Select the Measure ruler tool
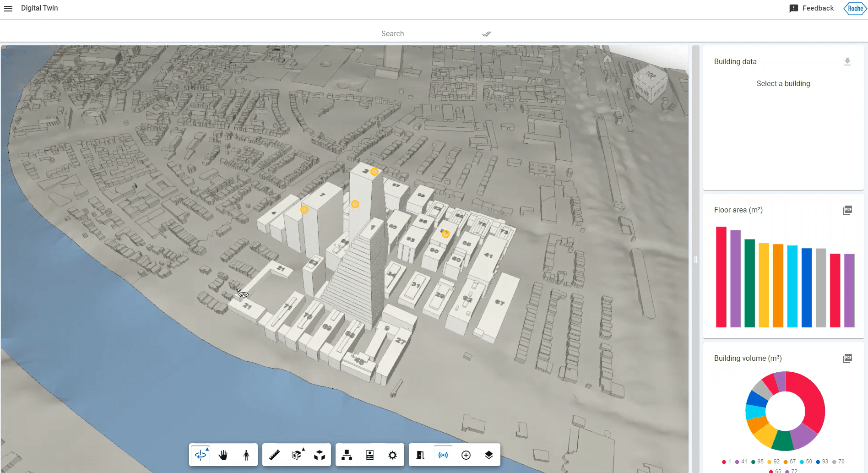Image resolution: width=868 pixels, height=473 pixels. coord(274,455)
